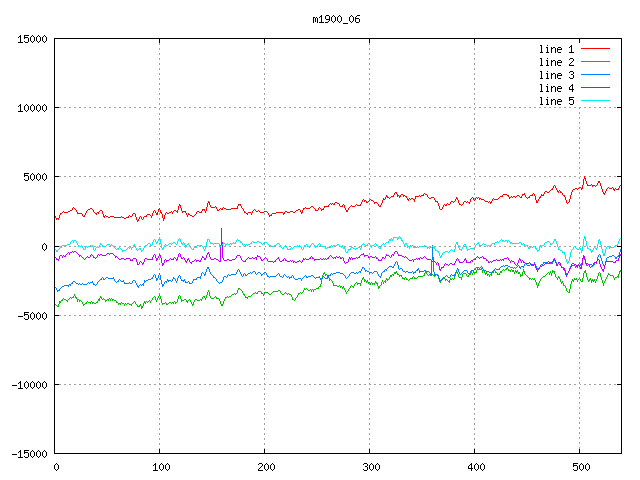Select the 'line 2' legend label
Screen dimensions: 640x480
tap(556, 62)
